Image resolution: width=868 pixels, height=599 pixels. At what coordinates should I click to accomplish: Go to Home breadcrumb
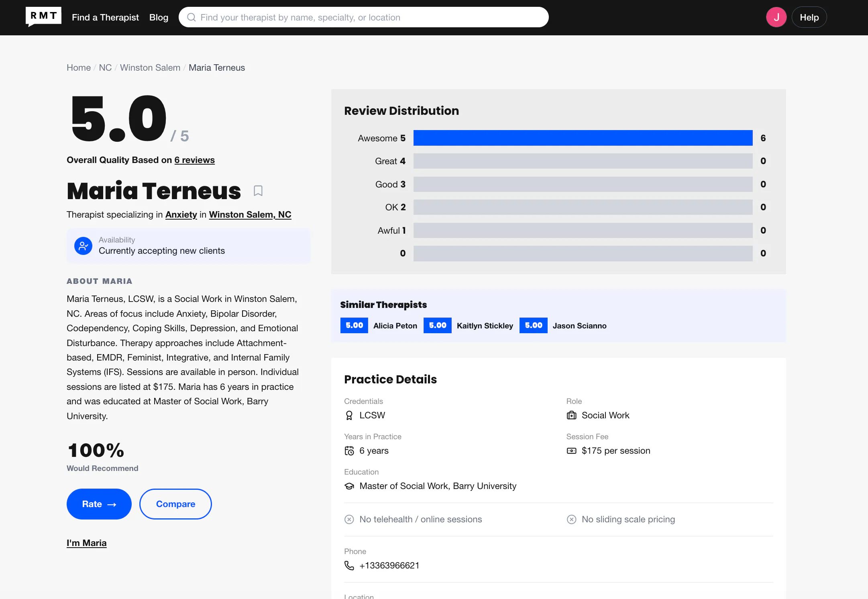[79, 67]
